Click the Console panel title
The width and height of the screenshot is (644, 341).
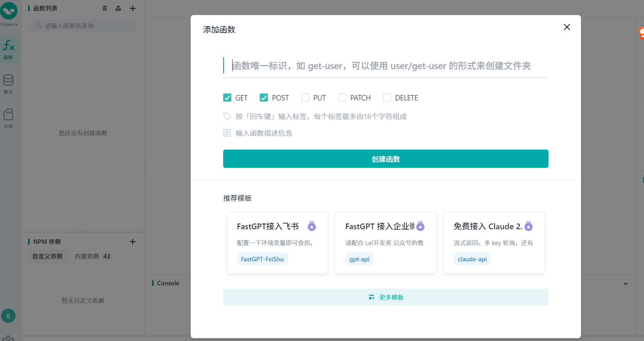[168, 283]
